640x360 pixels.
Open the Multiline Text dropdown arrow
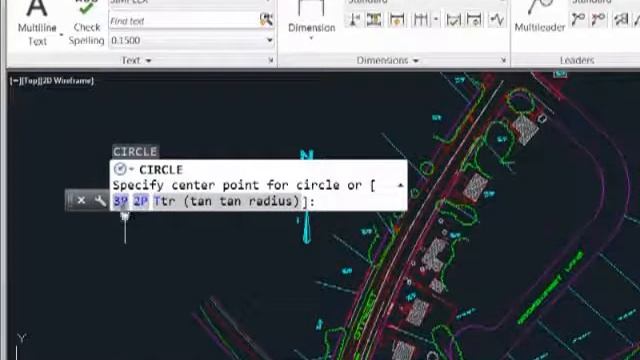click(61, 34)
